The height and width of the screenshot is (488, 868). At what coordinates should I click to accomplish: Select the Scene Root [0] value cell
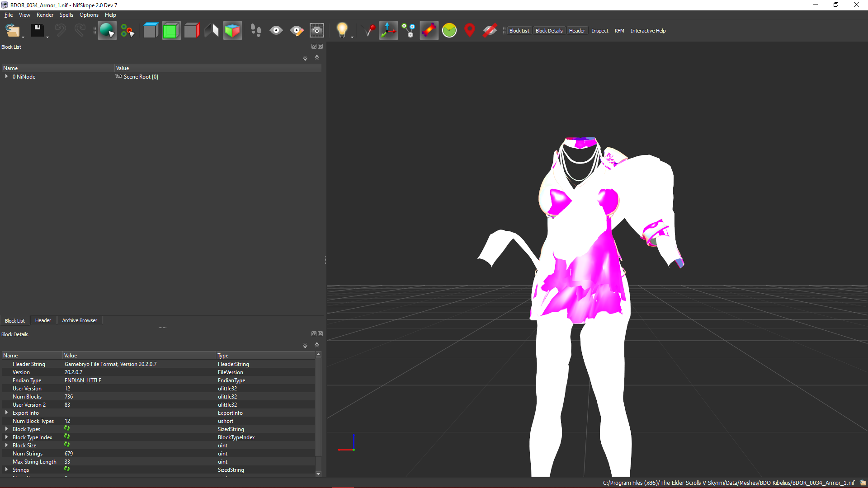218,76
